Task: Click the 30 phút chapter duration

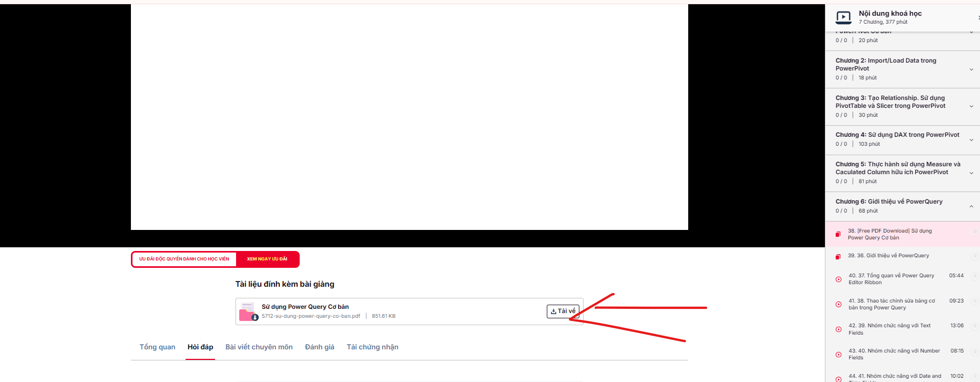Action: click(868, 115)
